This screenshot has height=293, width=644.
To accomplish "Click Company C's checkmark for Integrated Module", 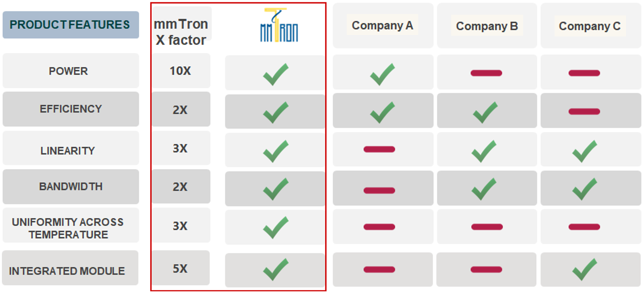I will click(x=584, y=270).
